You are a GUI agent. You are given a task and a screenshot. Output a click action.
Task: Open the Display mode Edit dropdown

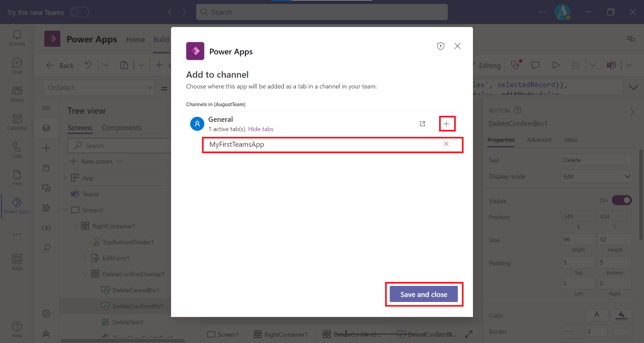[597, 177]
